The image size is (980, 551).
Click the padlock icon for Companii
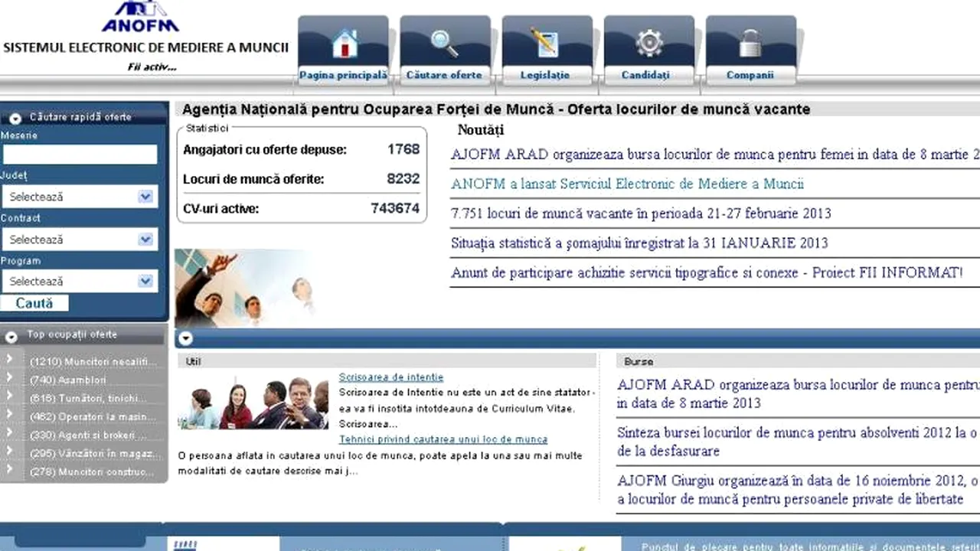[x=750, y=42]
